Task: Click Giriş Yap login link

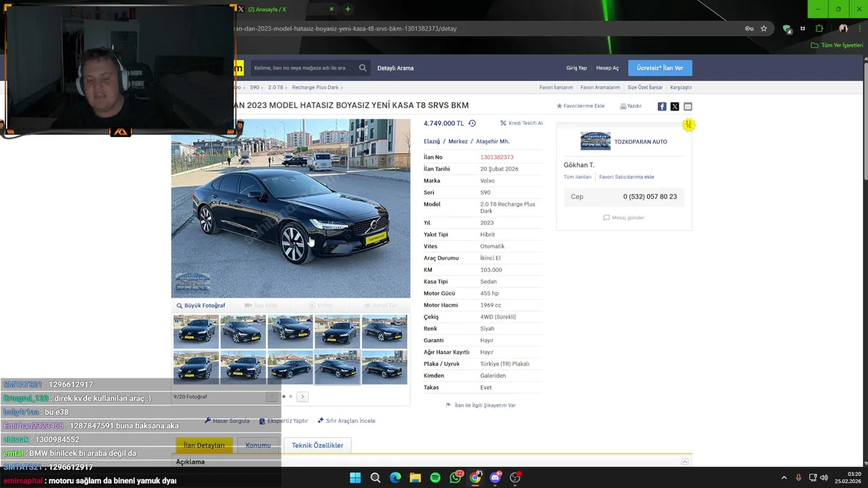Action: pyautogui.click(x=576, y=68)
